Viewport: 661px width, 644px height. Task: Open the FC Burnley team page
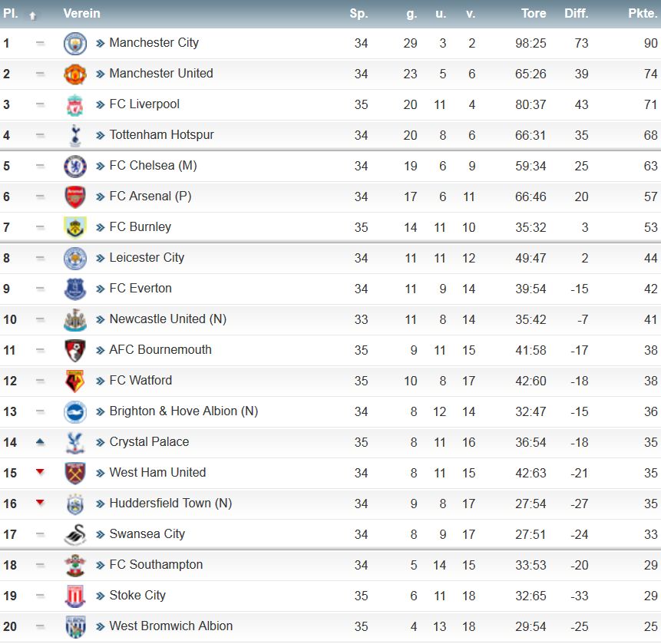coord(140,226)
